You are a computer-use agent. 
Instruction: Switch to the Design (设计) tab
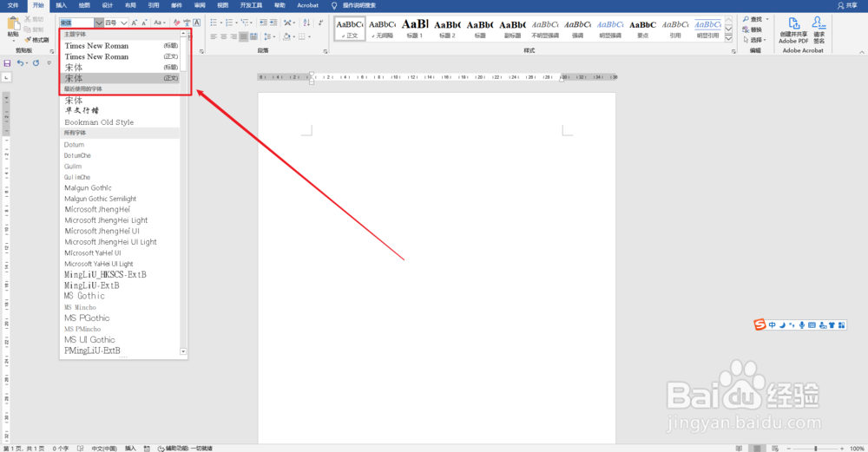point(108,5)
